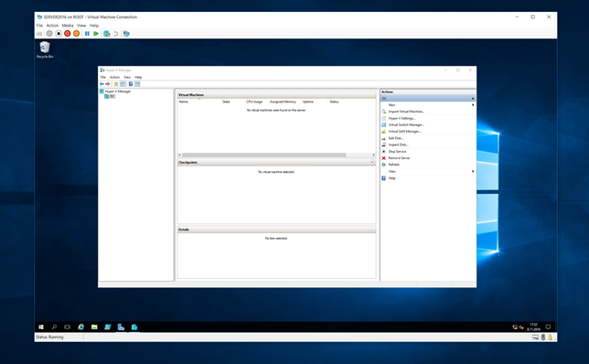Collapse the Checkpoints section
This screenshot has width=589, height=364.
pos(372,162)
